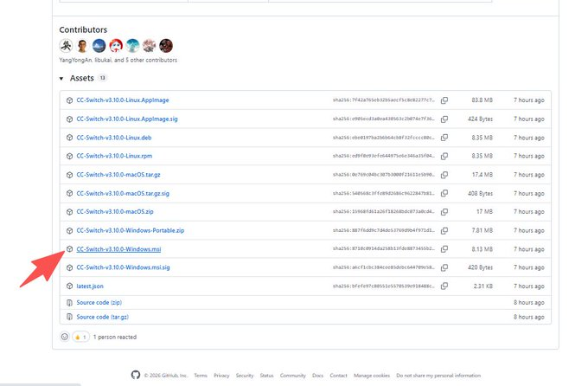Download CC-Switch-v3.10.0-Windows.msi
The width and height of the screenshot is (588, 386).
pos(118,249)
